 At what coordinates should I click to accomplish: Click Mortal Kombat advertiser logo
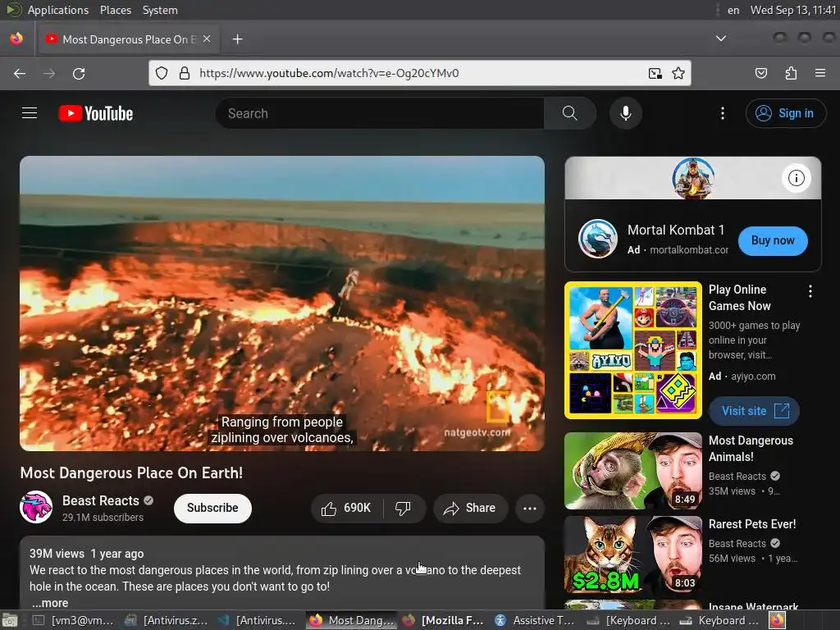coord(598,239)
